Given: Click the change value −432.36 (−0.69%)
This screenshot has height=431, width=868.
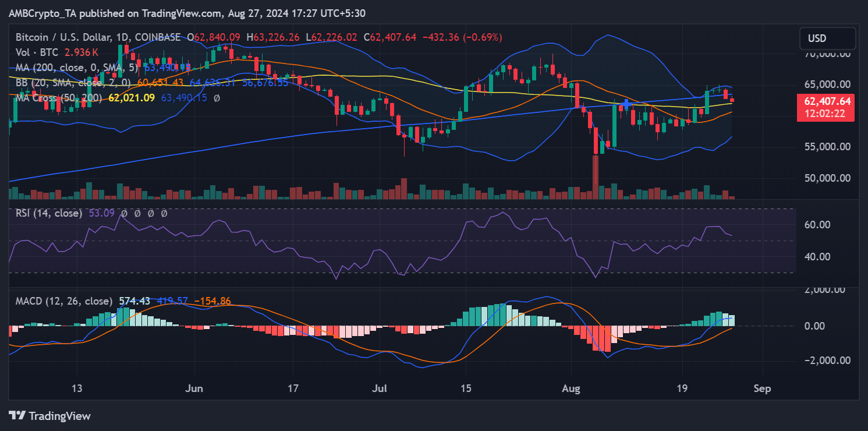Looking at the screenshot, I should coord(462,37).
